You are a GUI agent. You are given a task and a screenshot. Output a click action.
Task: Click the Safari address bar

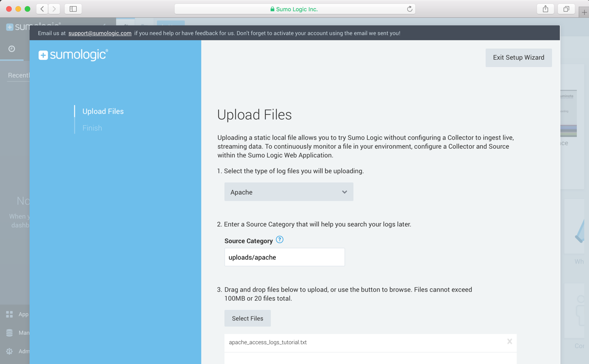coord(295,9)
